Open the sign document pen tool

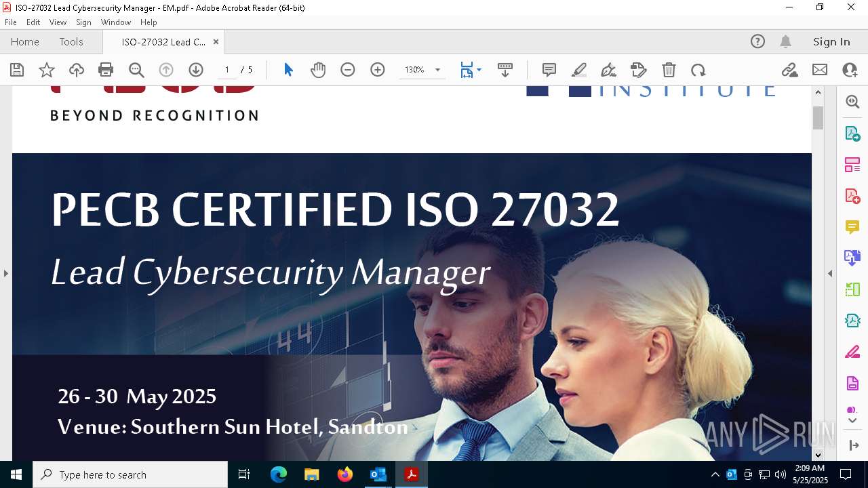[609, 70]
